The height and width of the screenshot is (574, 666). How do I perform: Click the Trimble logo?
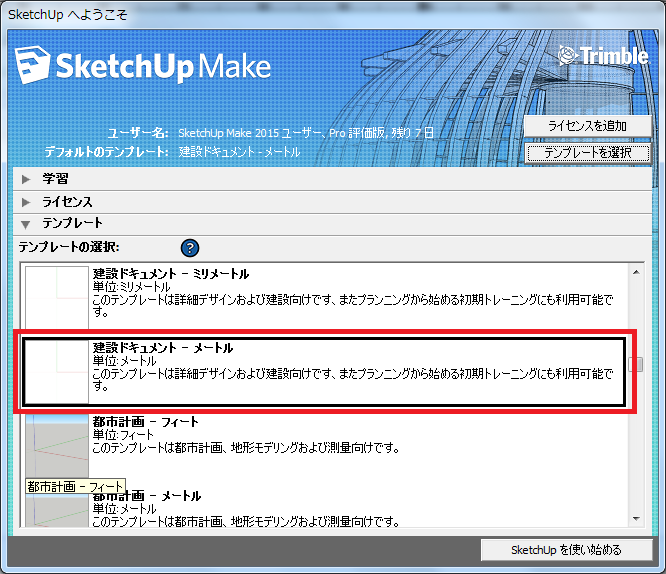tap(603, 56)
